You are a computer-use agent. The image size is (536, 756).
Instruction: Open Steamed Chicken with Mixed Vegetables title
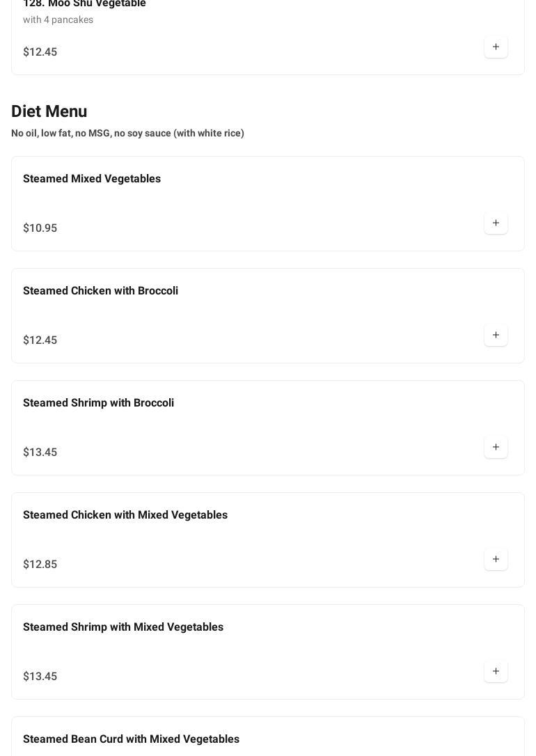point(125,515)
